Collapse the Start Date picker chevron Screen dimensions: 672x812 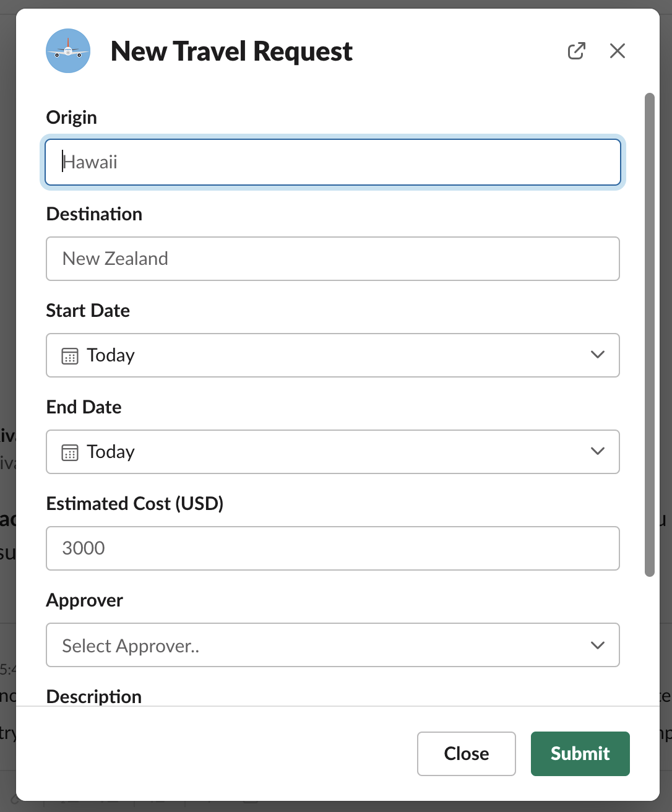[x=597, y=355]
